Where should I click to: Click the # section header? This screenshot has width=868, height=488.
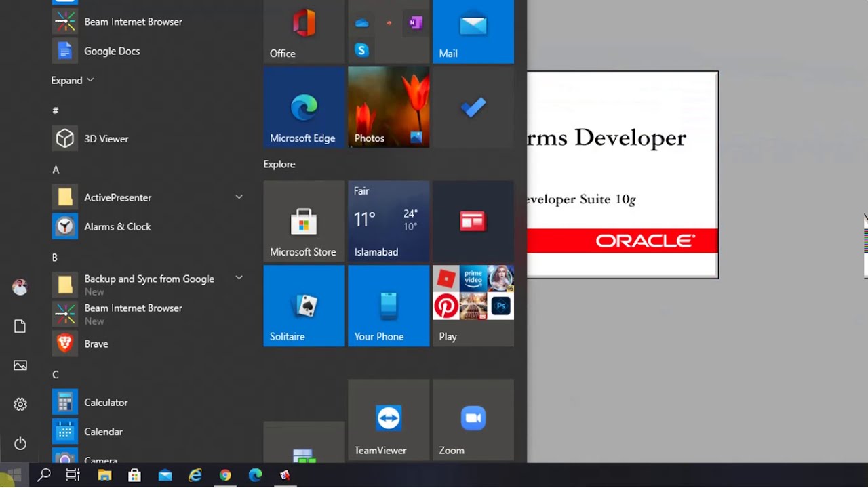56,110
